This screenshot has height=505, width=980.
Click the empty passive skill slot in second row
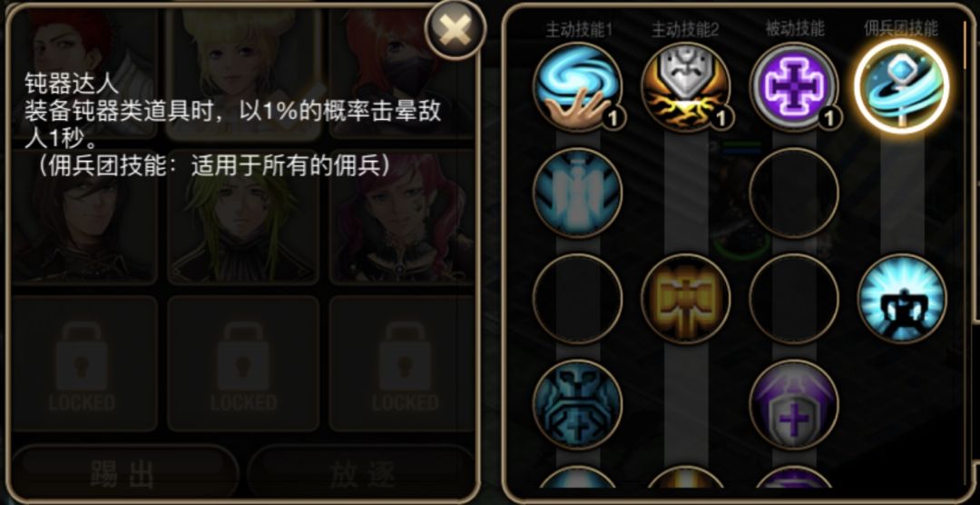coord(794,193)
